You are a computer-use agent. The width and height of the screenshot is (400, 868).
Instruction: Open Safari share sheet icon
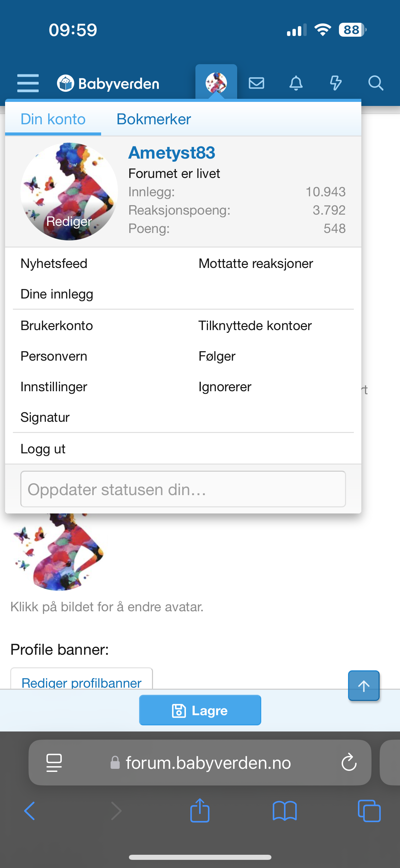[x=200, y=811]
